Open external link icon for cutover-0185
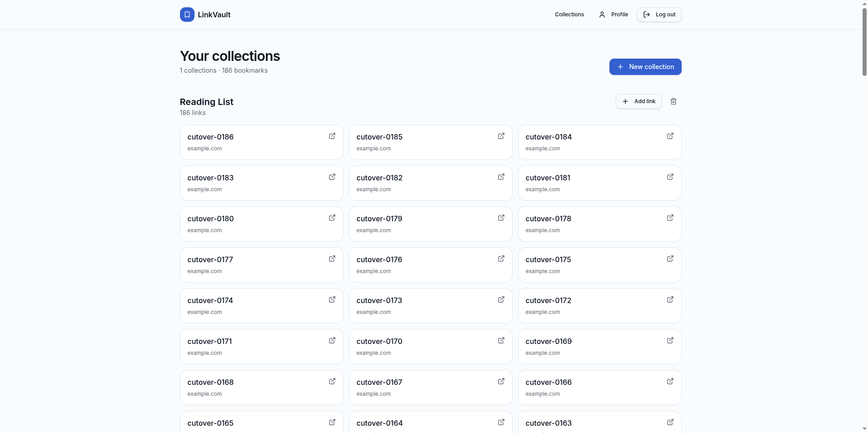This screenshot has height=433, width=868. coord(501,136)
